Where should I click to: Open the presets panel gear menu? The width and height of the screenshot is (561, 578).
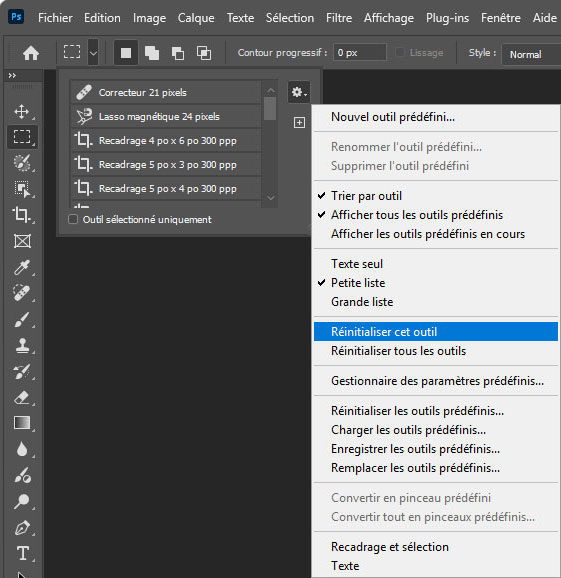(299, 92)
